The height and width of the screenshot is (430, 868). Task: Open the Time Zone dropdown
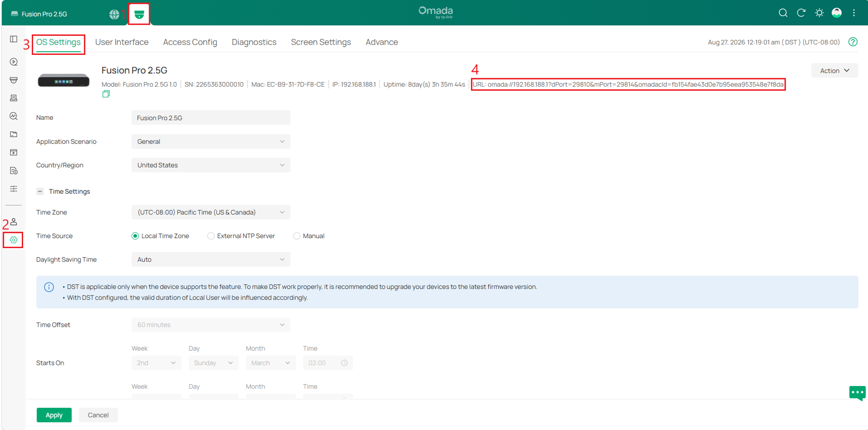pyautogui.click(x=211, y=212)
